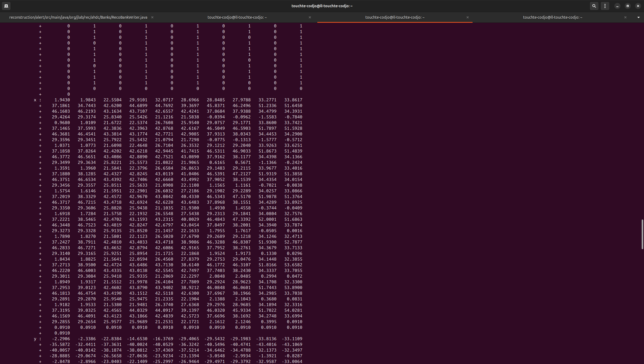Minimize the terminal window
Viewport: 644px width, 364px height.
click(617, 6)
